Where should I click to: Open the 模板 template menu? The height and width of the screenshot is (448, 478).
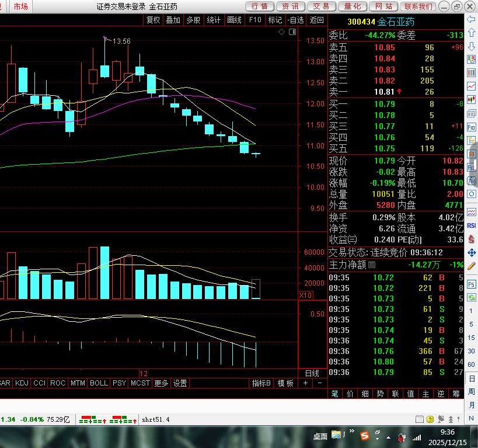[285, 383]
